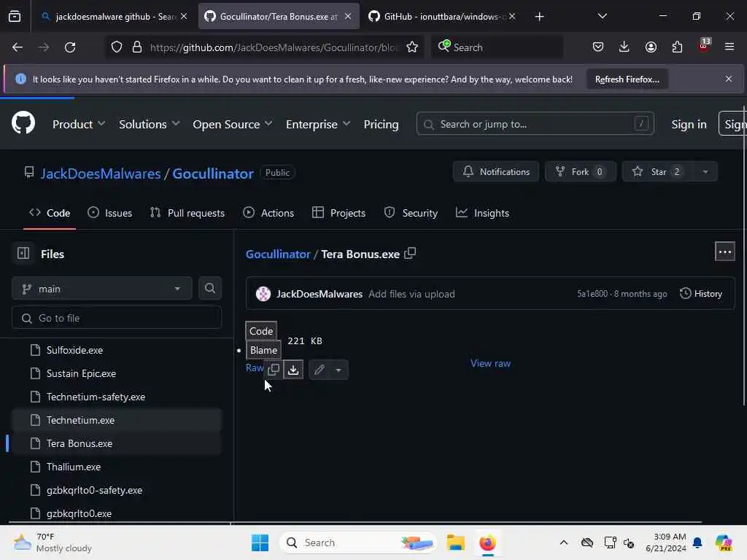Click the Notifications button
This screenshot has height=560, width=747.
point(496,171)
